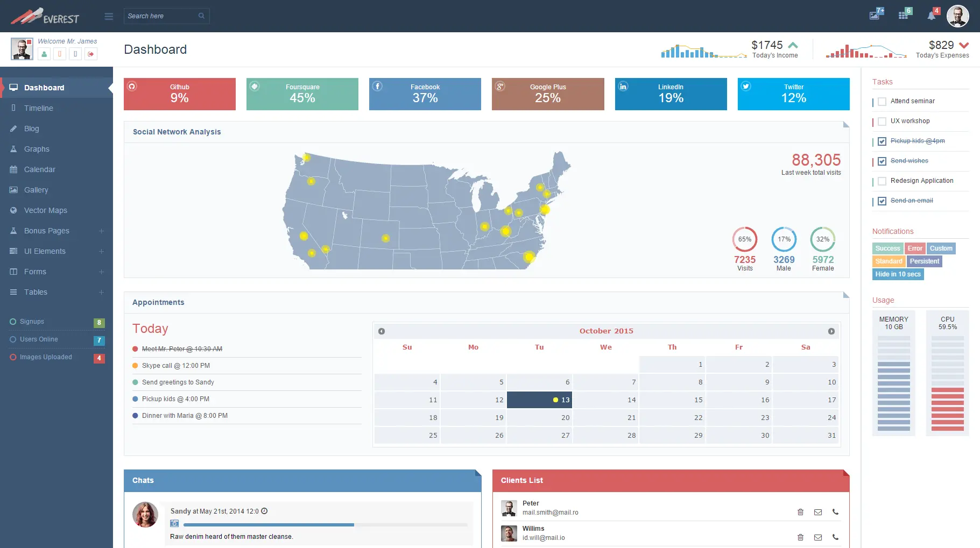Check the Redesign Application checkbox
The width and height of the screenshot is (980, 548).
pyautogui.click(x=882, y=181)
